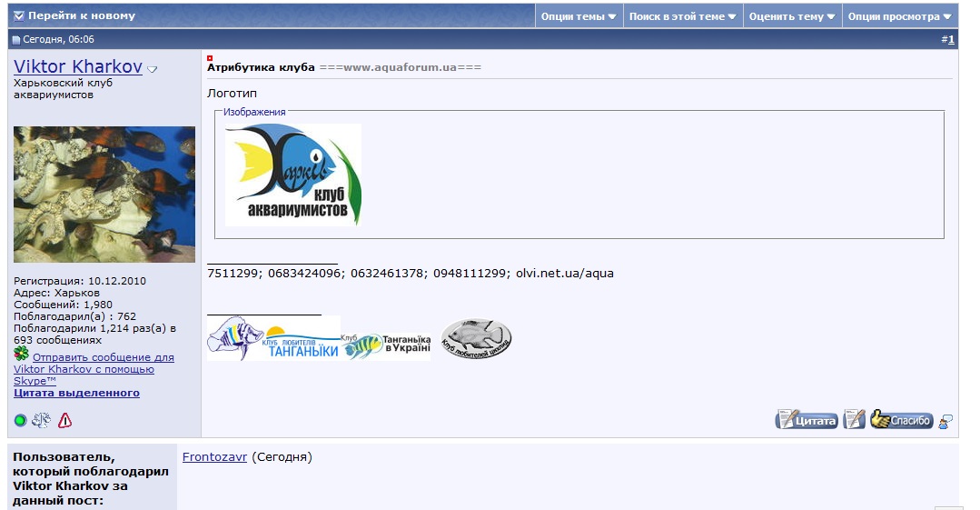The image size is (980, 510).
Task: Open 'Поиск в этой теме' menu
Action: coord(682,16)
